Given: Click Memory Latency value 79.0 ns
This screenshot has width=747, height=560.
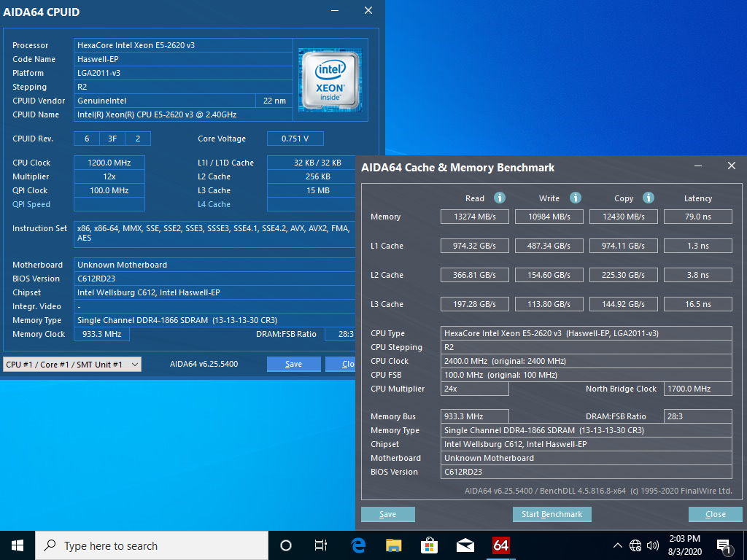Looking at the screenshot, I should tap(698, 217).
